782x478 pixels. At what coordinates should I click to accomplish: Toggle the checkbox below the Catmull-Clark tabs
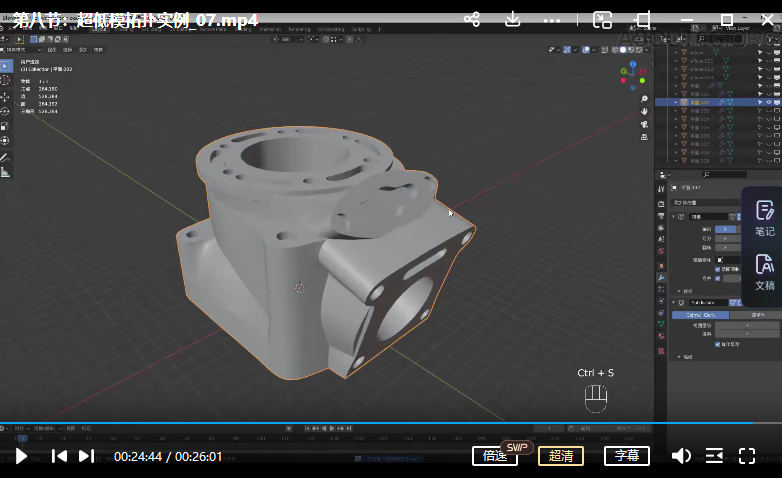(x=717, y=344)
